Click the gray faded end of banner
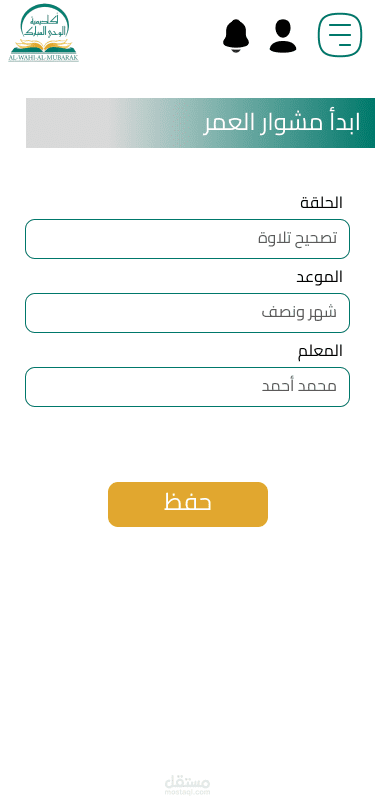Screen dimensions: 375x812 73,123
